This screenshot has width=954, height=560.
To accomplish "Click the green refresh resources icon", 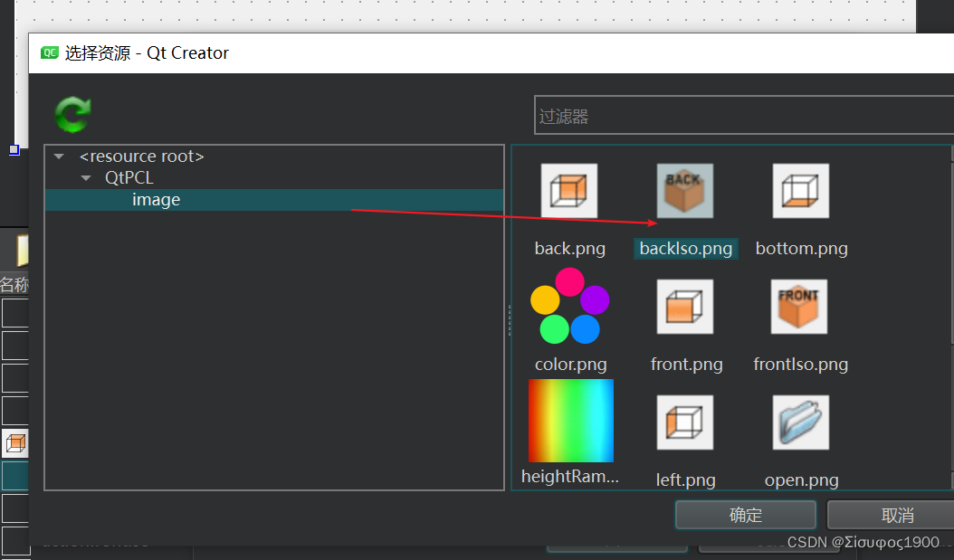I will (72, 115).
